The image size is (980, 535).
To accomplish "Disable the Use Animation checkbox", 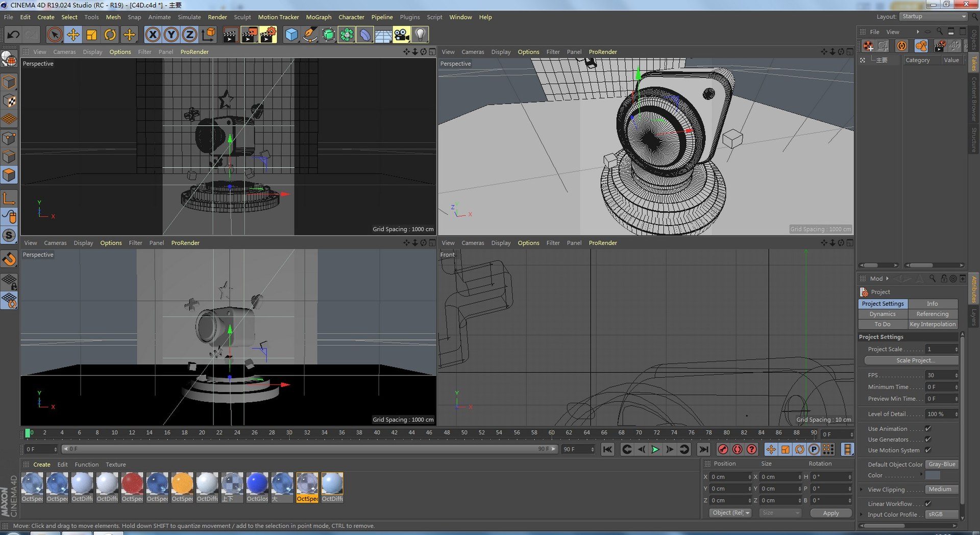I will pos(928,429).
